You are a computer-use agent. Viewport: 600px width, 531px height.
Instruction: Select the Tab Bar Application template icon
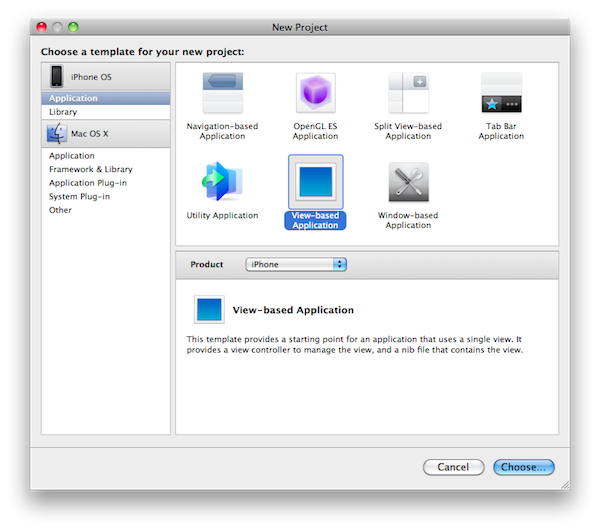(x=501, y=93)
